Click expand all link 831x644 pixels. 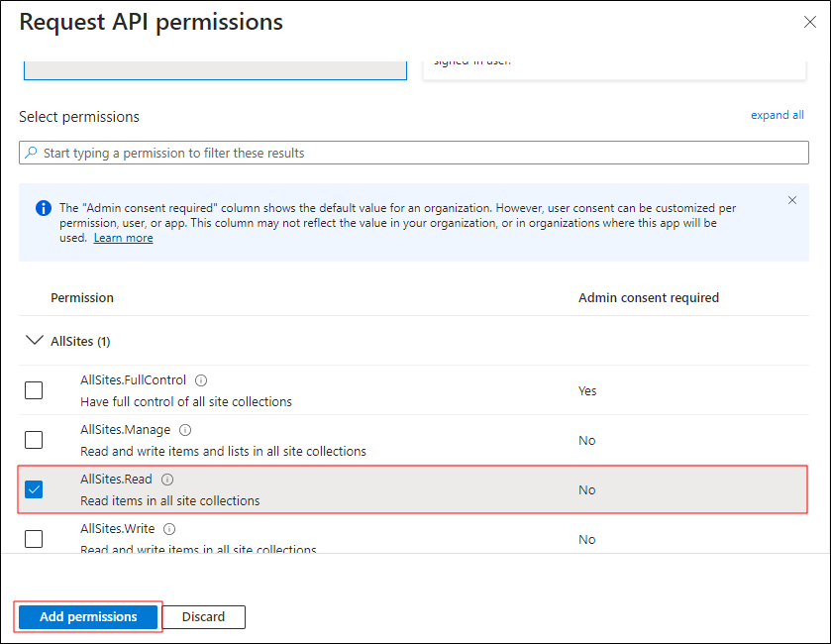[777, 115]
